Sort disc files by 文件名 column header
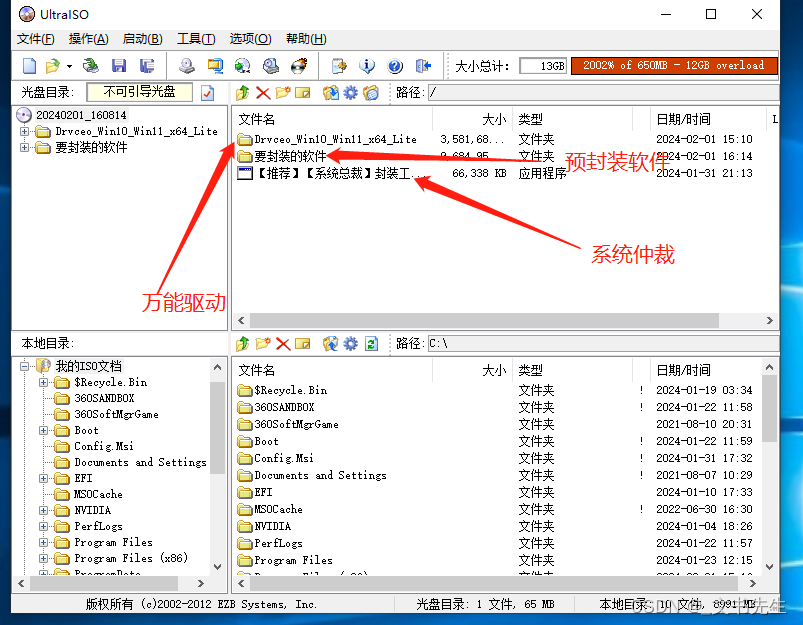 point(332,119)
